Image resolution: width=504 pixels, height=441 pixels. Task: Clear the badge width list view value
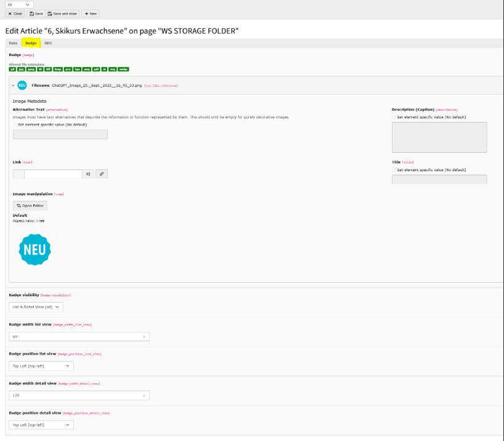click(144, 337)
